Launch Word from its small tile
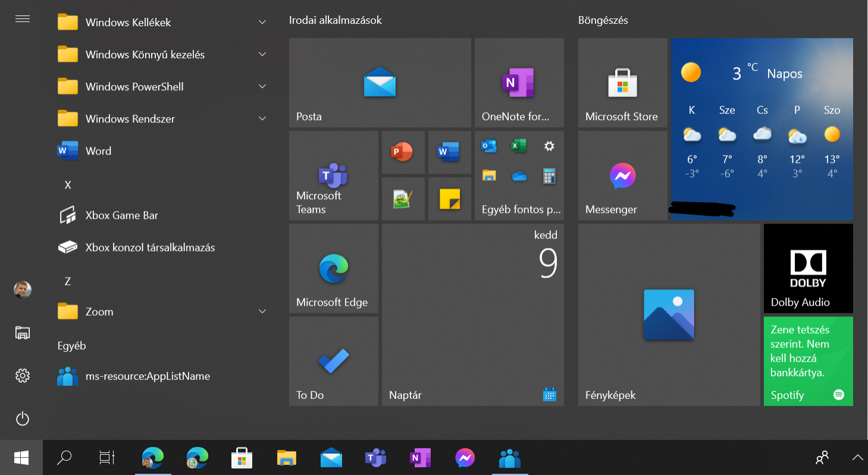The image size is (868, 475). coord(449,152)
